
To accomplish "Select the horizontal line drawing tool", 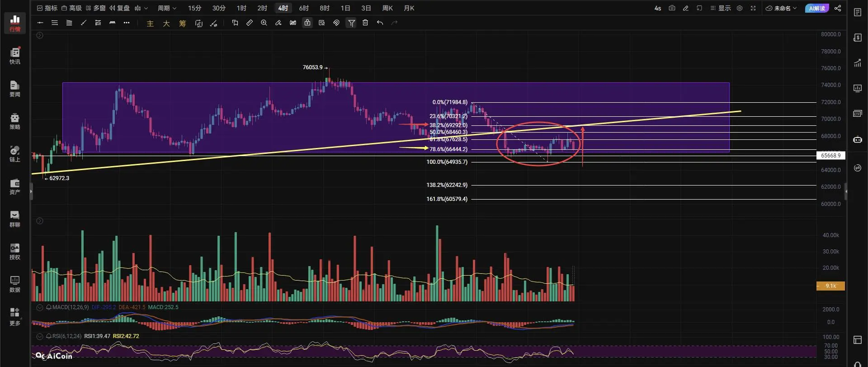I will pyautogui.click(x=40, y=23).
